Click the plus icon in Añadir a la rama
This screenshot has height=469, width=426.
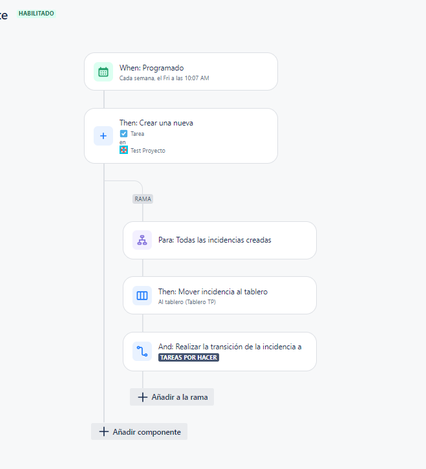(143, 397)
